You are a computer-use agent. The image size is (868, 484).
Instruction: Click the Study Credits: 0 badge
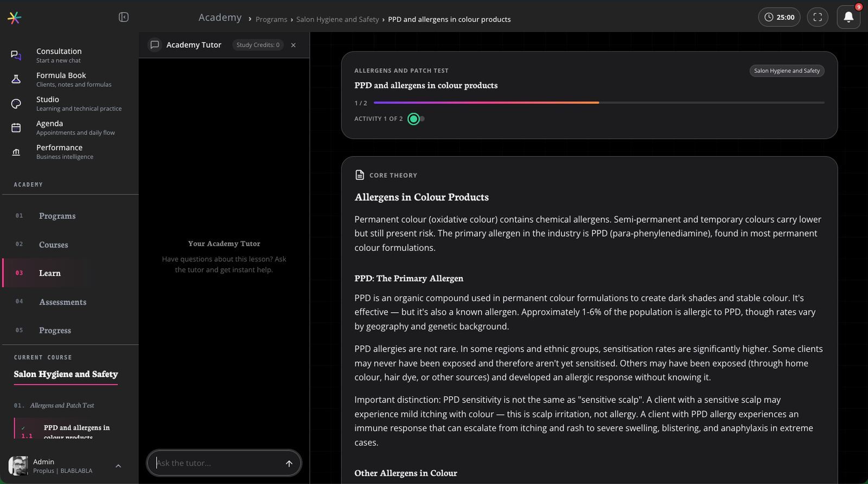pyautogui.click(x=258, y=45)
